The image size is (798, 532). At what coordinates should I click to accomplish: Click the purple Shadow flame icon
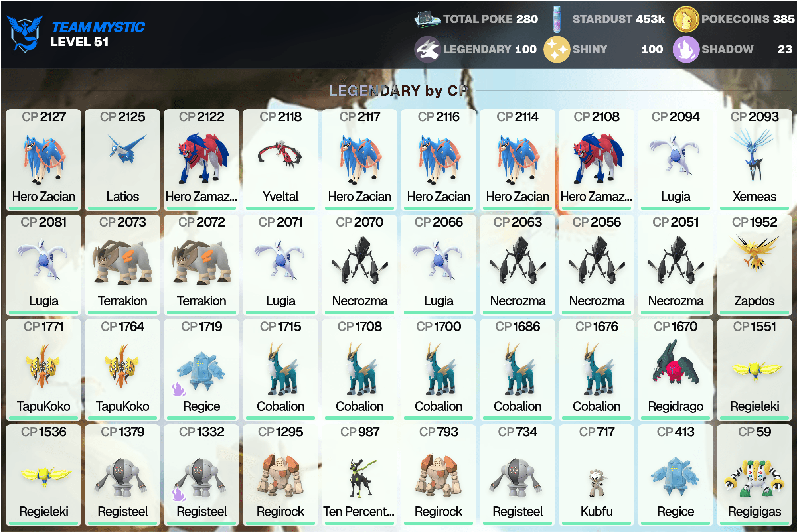point(686,49)
